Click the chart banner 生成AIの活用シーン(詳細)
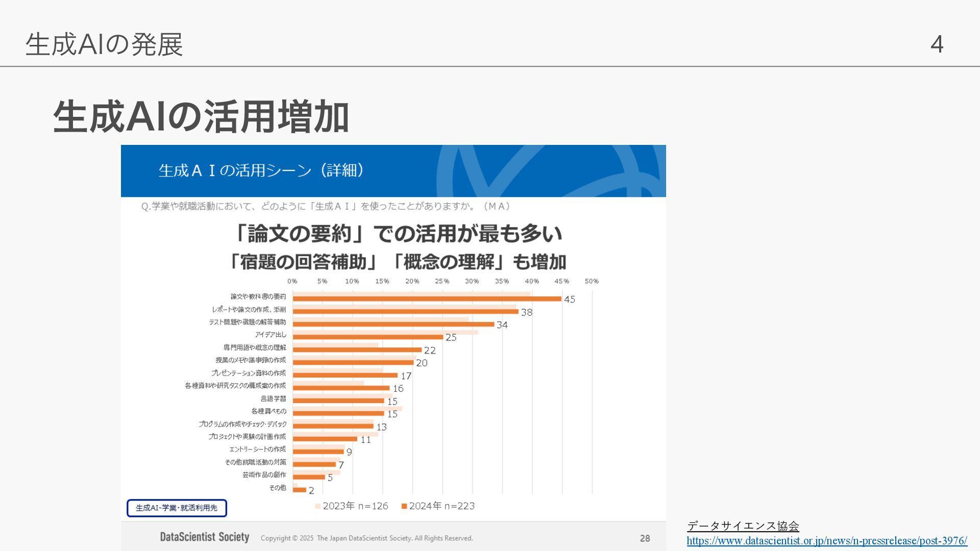The height and width of the screenshot is (551, 980). [x=261, y=170]
